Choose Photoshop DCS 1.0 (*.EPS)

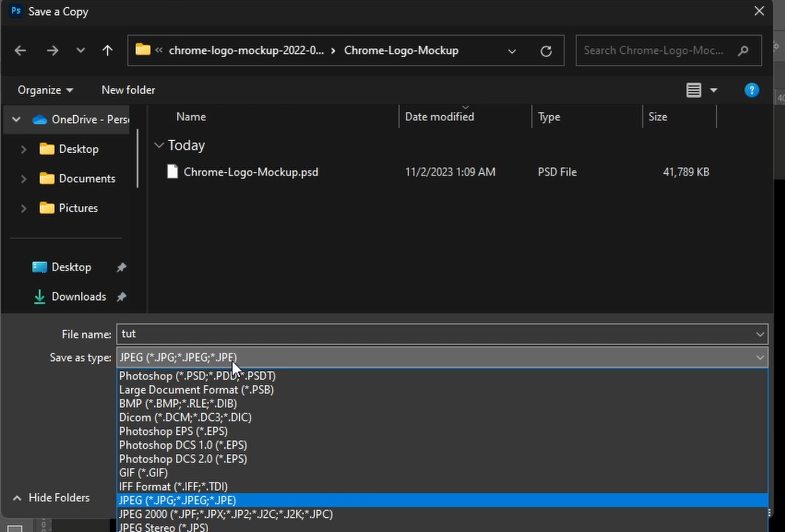[x=442, y=445]
